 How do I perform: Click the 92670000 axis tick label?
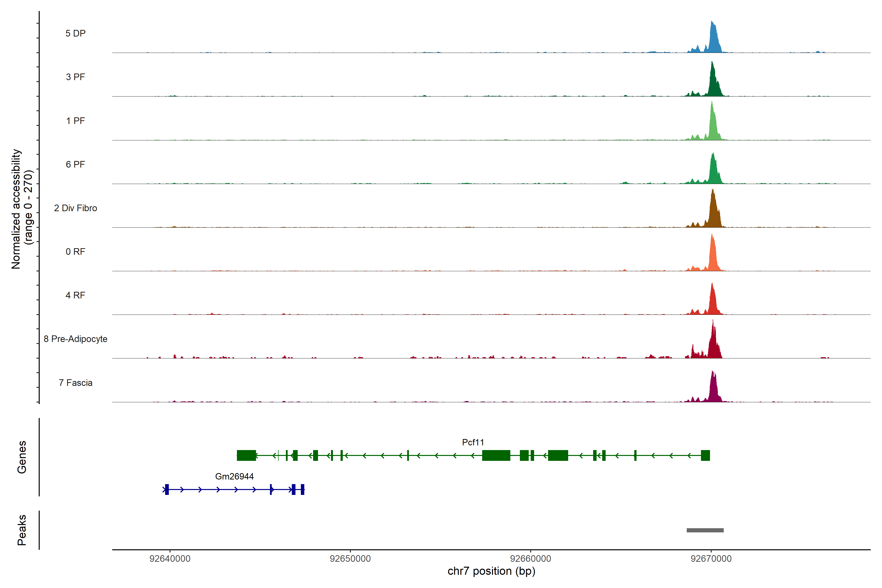pos(711,559)
